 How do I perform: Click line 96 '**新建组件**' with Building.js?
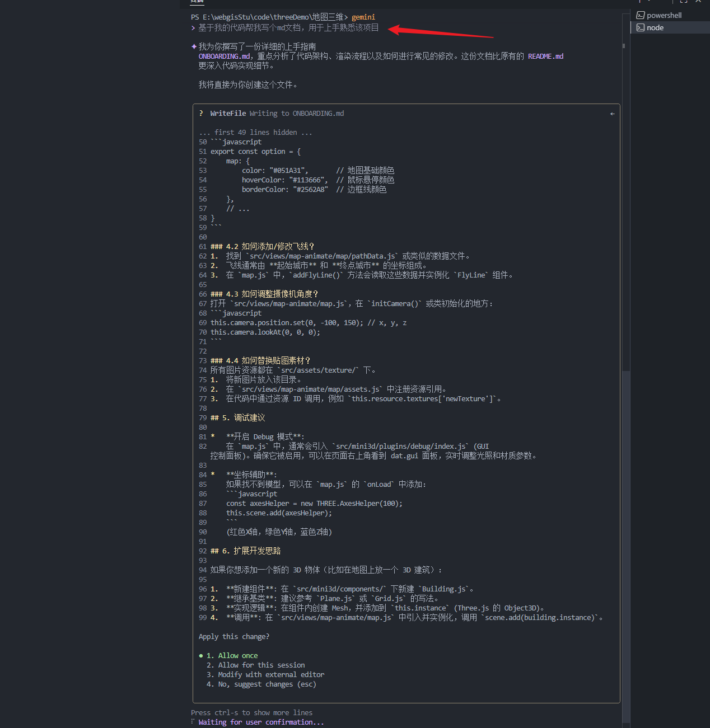tap(342, 589)
